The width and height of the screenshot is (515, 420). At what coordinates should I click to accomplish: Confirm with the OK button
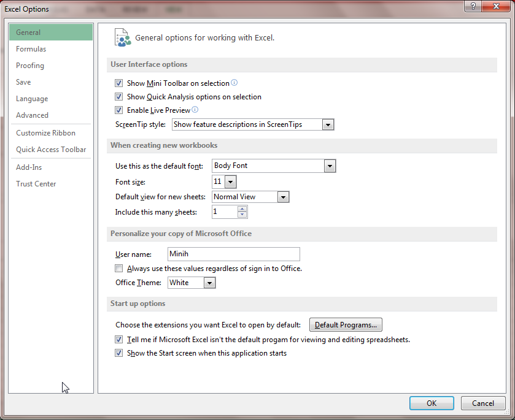tap(432, 403)
